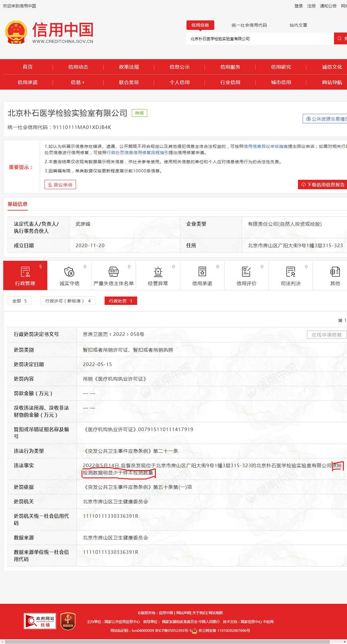
Task: Select the 站内文章 search tab
Action: pos(298,25)
